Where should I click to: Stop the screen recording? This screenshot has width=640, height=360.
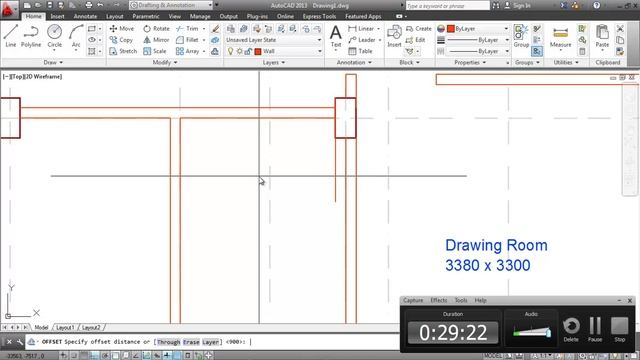(620, 329)
